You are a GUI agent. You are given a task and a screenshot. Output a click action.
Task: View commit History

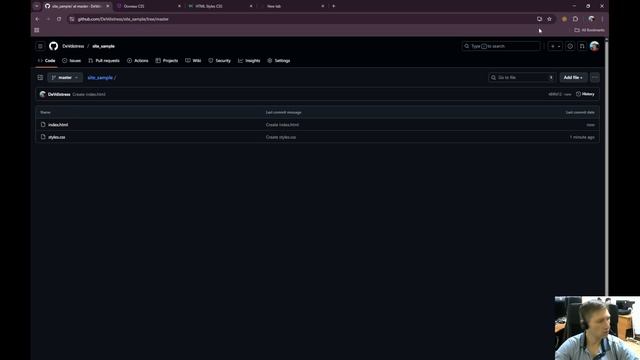585,94
